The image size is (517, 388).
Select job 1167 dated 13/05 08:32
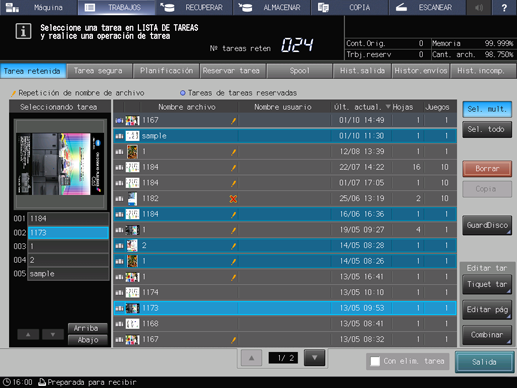285,340
